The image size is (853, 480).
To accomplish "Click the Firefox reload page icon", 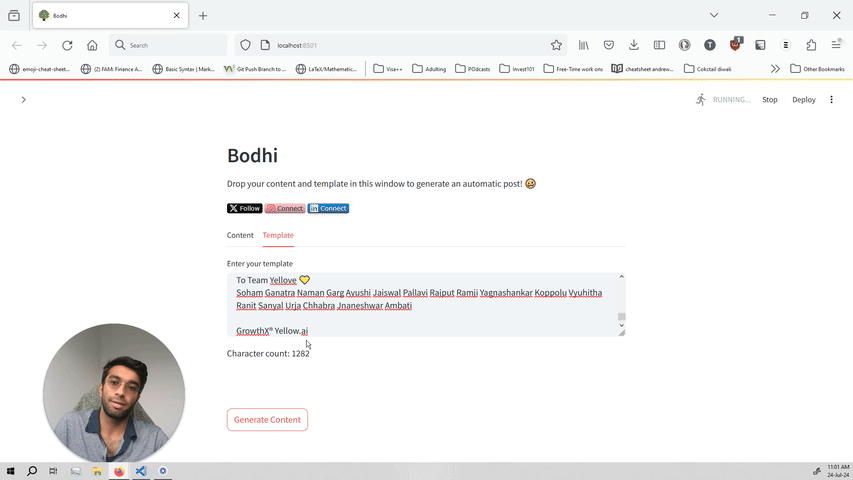I will tap(67, 45).
